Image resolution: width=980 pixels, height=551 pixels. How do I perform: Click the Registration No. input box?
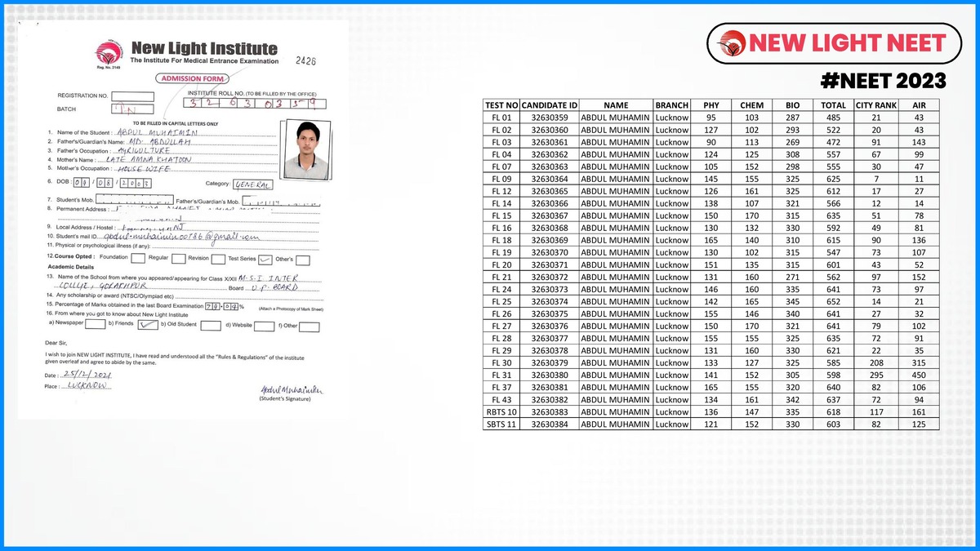click(132, 96)
